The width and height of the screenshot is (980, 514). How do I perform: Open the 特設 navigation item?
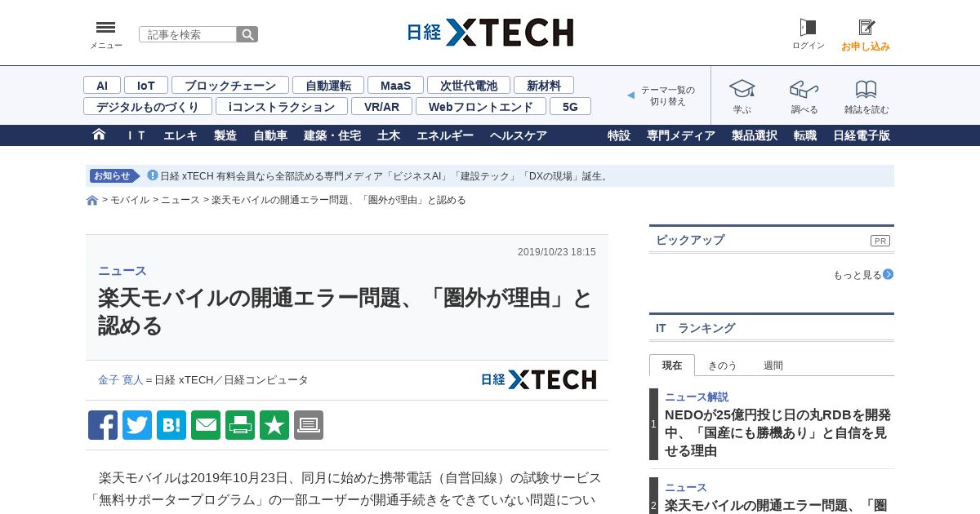619,135
